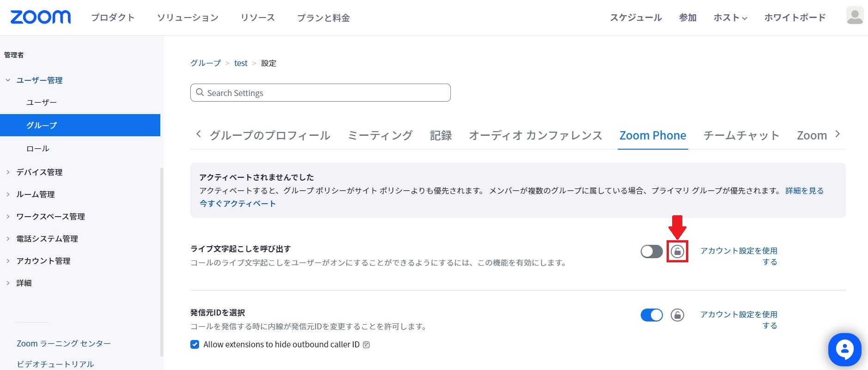Click the 設定 breadcrumb text
Screen dimensions: 868x370
[x=268, y=63]
